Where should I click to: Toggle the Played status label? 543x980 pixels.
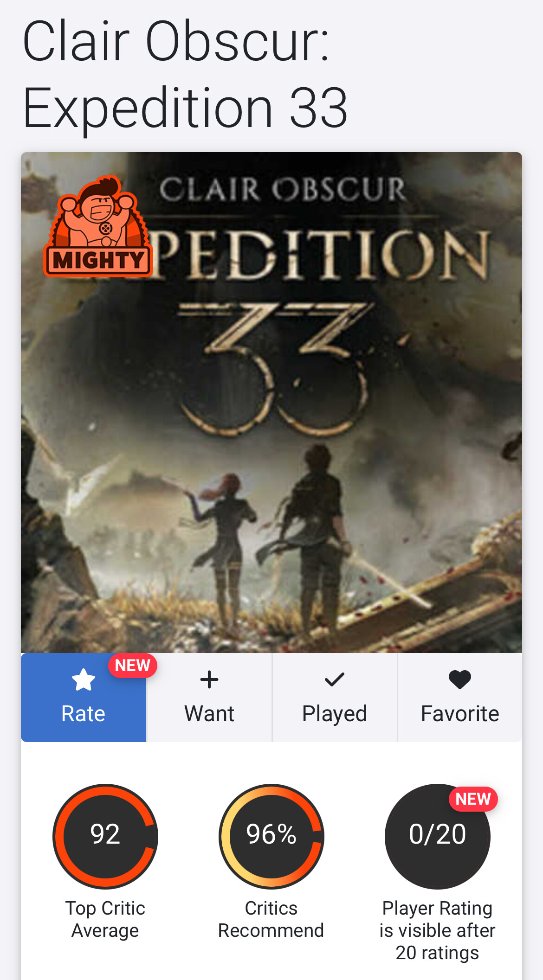pos(334,714)
